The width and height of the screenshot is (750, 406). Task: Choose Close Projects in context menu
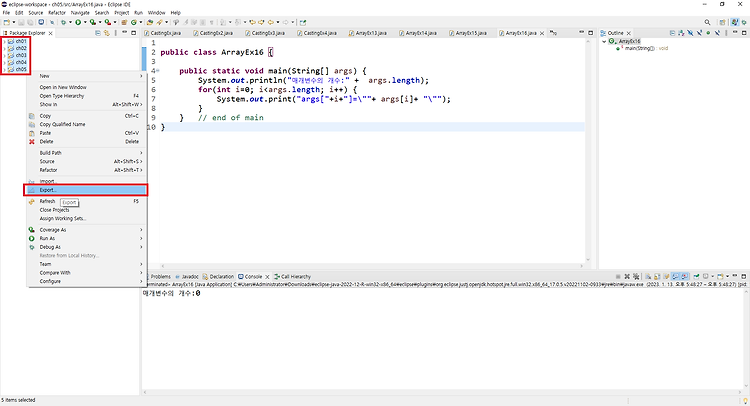pos(87,210)
